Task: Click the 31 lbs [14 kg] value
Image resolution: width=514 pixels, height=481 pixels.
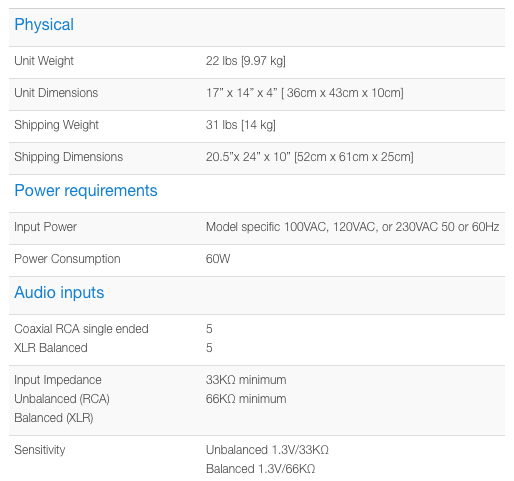Action: tap(241, 125)
